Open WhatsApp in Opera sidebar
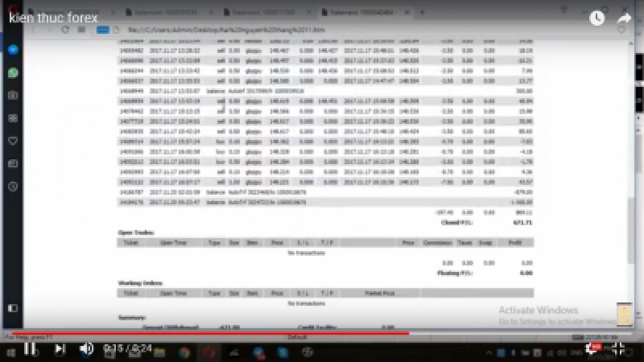Screen dimensions: 644x362 click(x=13, y=72)
